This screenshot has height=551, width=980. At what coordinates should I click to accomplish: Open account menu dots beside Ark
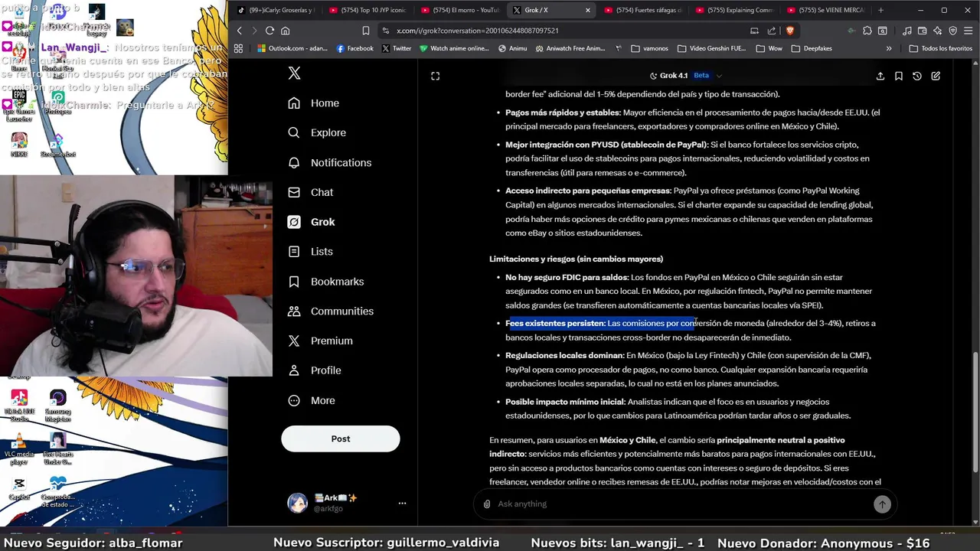click(x=402, y=503)
